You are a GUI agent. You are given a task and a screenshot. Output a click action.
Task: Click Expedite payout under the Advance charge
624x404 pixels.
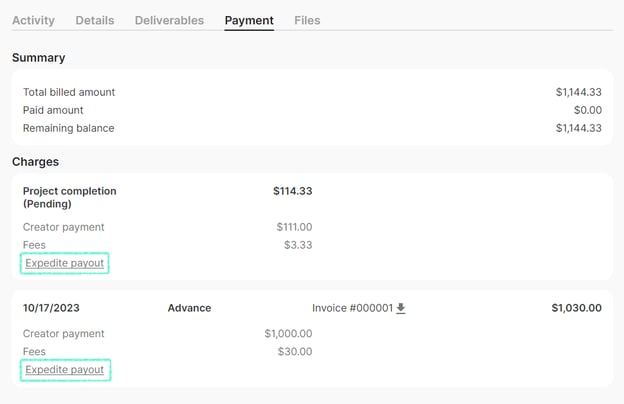(x=65, y=370)
